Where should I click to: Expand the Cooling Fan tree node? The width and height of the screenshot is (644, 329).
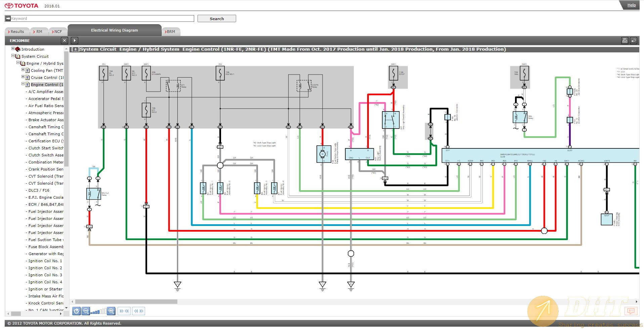[23, 70]
